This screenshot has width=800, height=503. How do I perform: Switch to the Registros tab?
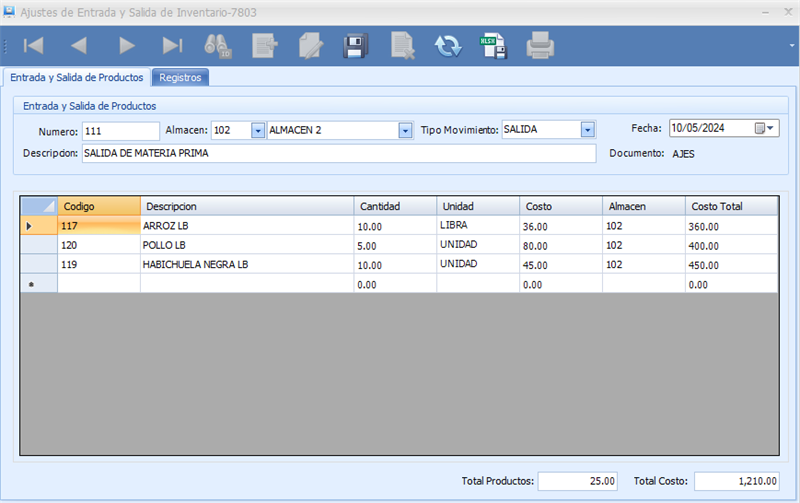point(180,77)
